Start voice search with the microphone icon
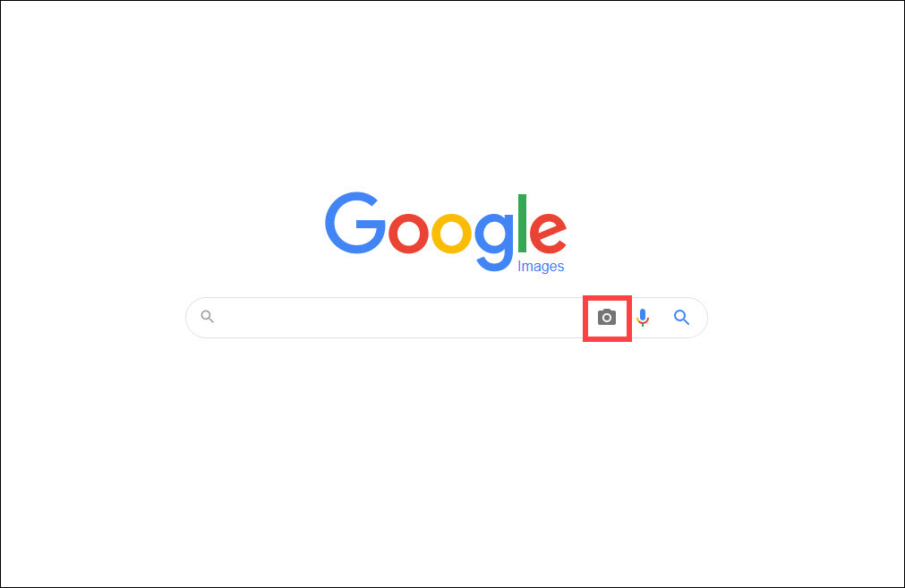 [643, 318]
